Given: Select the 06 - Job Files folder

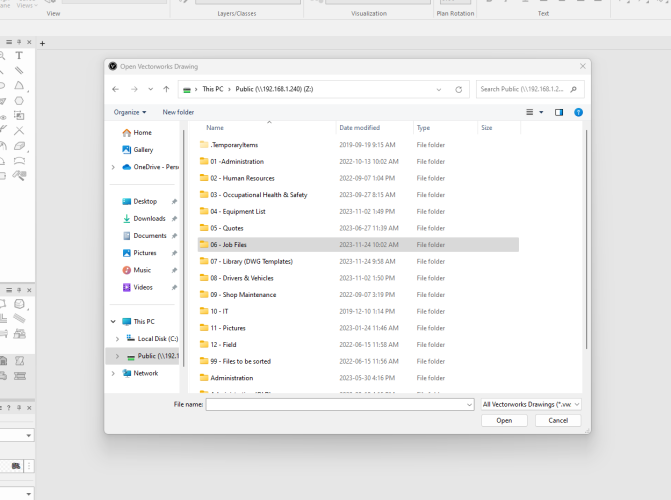Looking at the screenshot, I should [x=229, y=244].
